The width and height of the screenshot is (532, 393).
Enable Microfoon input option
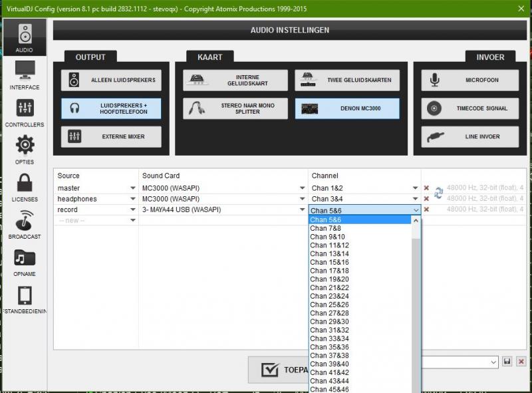(x=470, y=80)
